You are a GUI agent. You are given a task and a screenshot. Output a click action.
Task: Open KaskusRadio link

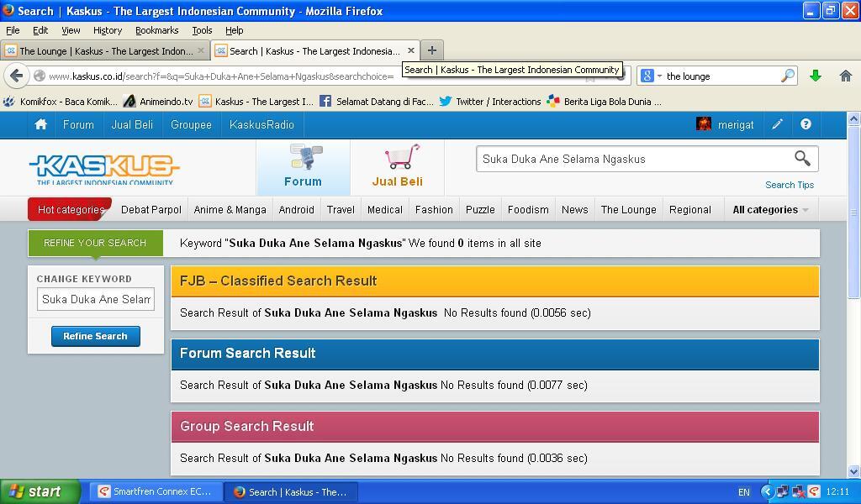(262, 124)
